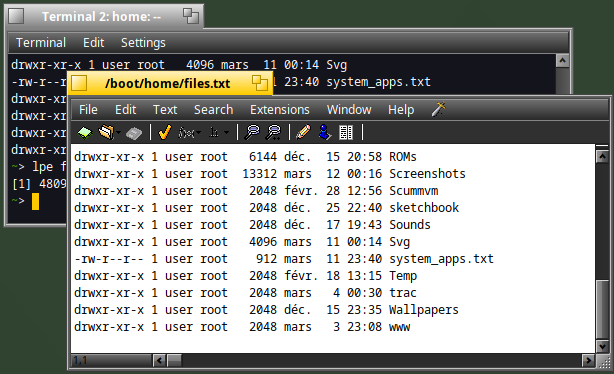Click the Sounds line in the editor
Viewport: 614px width, 374px height.
coord(252,225)
